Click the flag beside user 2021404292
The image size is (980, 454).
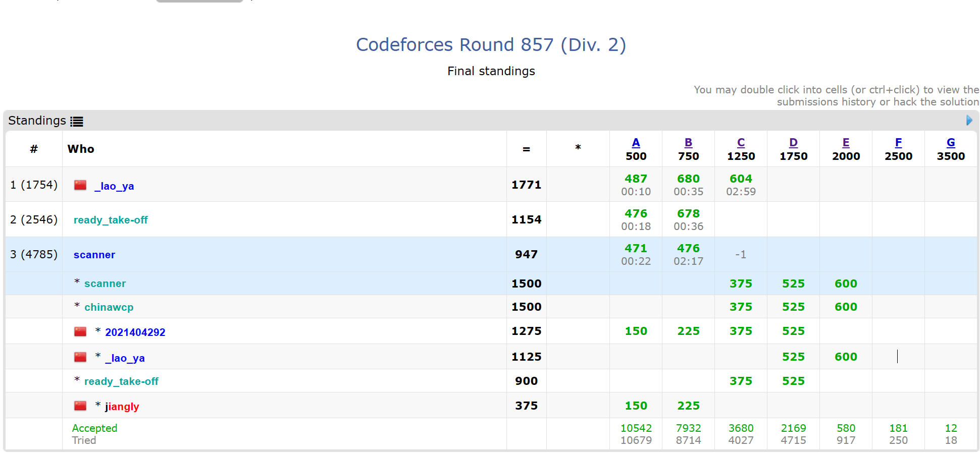point(80,331)
